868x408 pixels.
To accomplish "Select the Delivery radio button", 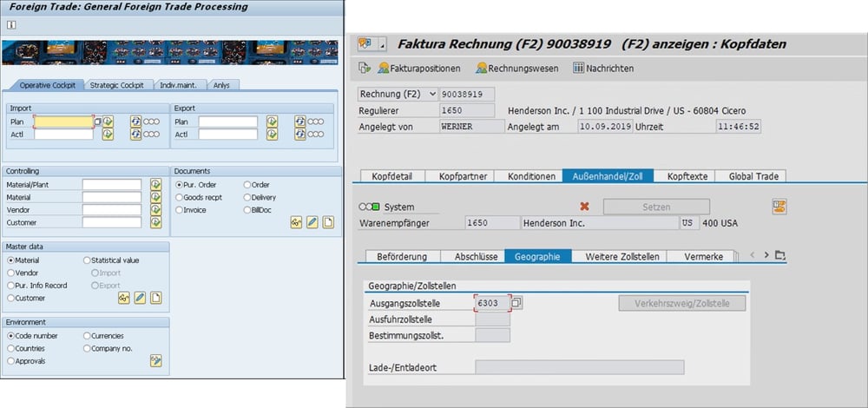I will coord(247,197).
